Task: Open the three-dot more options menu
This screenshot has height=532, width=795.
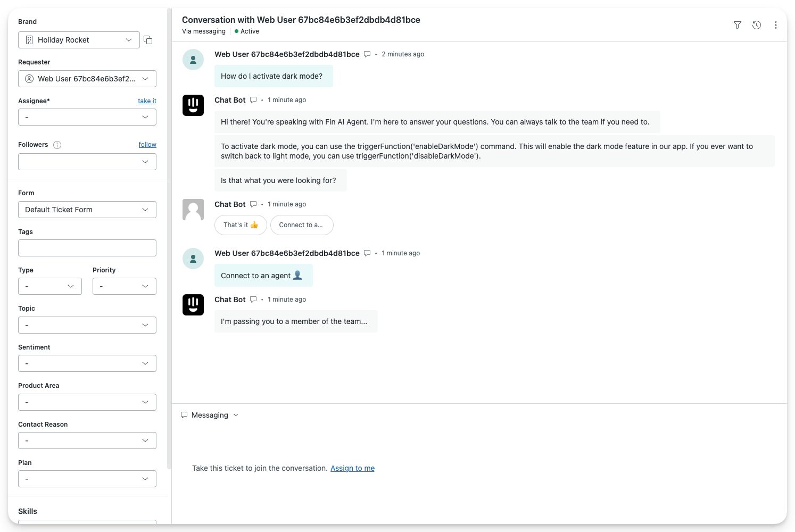Action: pos(775,25)
